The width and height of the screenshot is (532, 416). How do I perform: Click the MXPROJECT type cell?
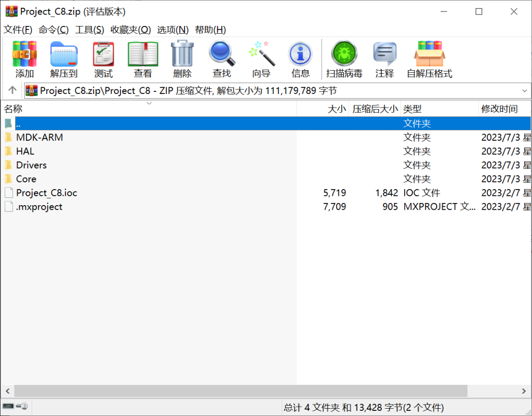[440, 207]
